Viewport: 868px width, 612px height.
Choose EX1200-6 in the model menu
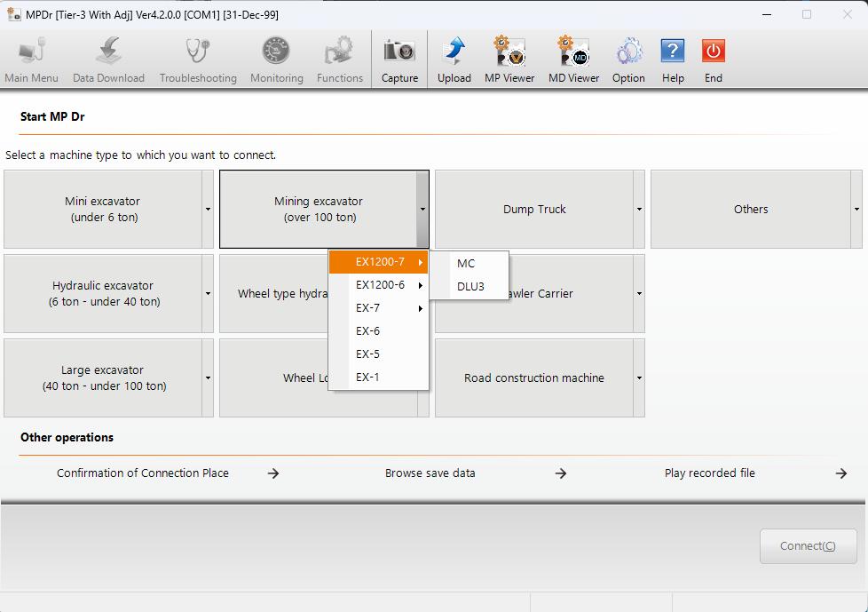click(380, 285)
